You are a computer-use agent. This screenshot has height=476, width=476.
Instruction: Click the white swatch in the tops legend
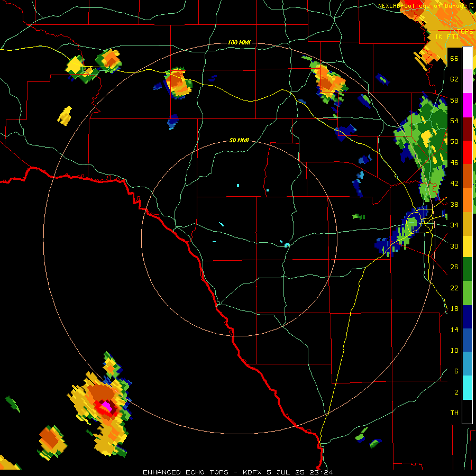(467, 58)
